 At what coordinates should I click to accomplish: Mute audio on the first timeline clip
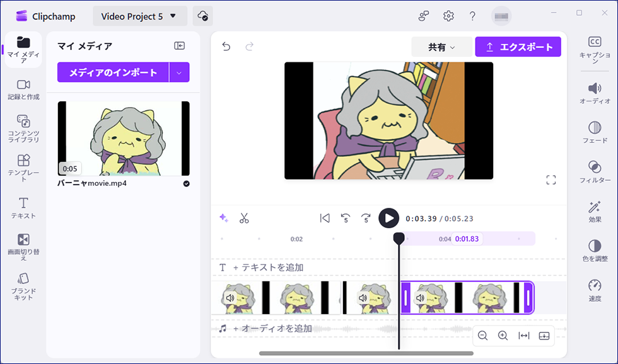pos(231,298)
